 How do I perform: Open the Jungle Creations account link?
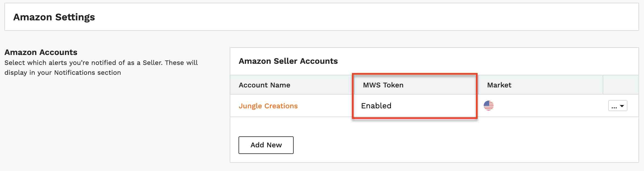pos(268,106)
